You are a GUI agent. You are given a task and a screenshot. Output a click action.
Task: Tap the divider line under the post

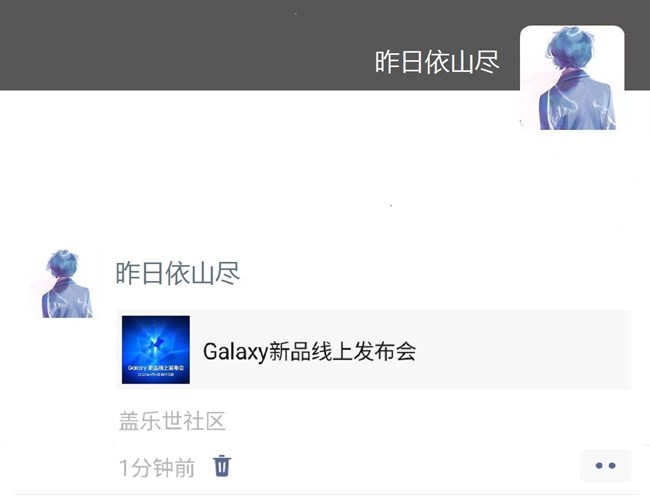[327, 494]
